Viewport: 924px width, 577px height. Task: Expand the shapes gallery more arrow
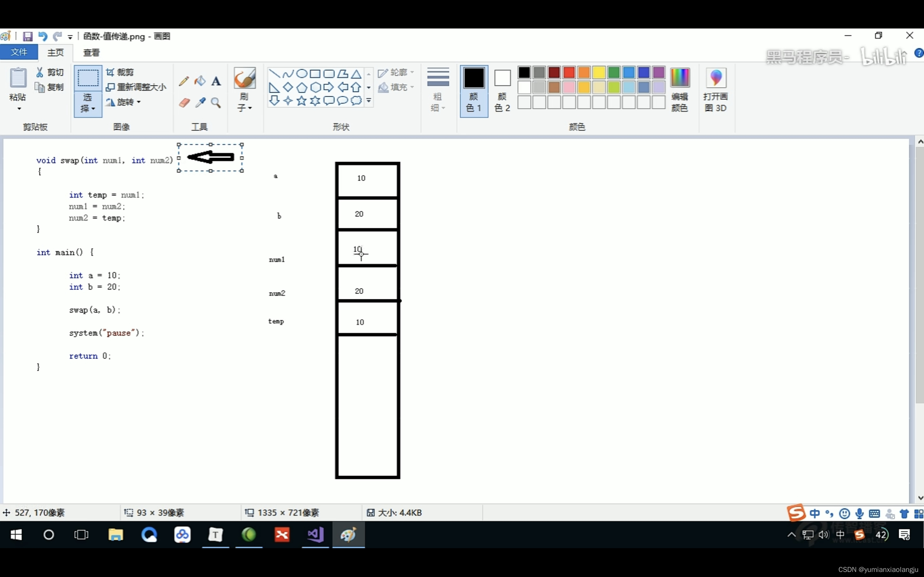pos(369,101)
